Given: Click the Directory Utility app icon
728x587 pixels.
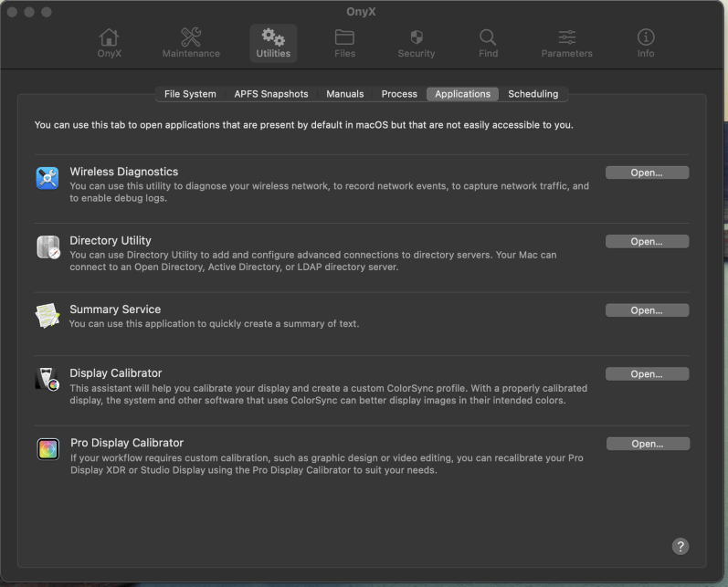Looking at the screenshot, I should coord(48,246).
